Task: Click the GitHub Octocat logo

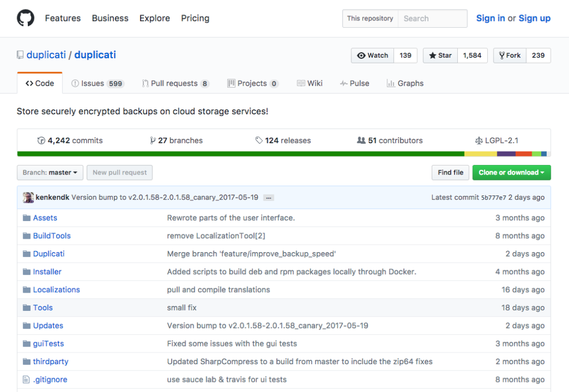Action: click(x=26, y=18)
